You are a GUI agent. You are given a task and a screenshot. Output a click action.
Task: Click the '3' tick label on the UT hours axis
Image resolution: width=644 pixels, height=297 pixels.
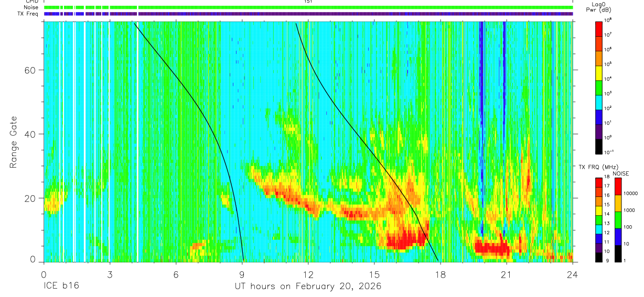(x=110, y=274)
